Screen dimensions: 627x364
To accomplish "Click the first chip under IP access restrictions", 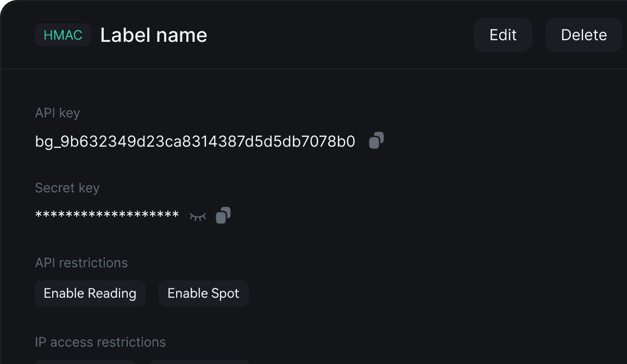I will 85,361.
